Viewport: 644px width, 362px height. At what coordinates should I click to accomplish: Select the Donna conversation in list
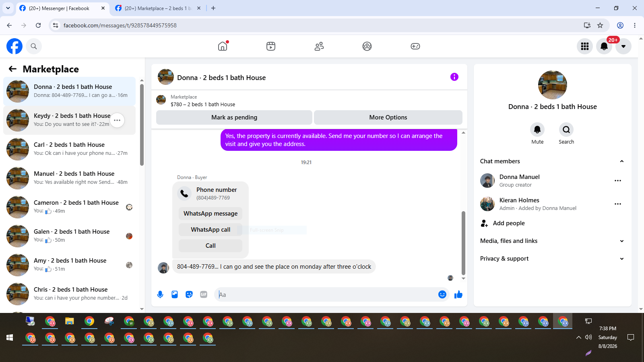coord(69,91)
